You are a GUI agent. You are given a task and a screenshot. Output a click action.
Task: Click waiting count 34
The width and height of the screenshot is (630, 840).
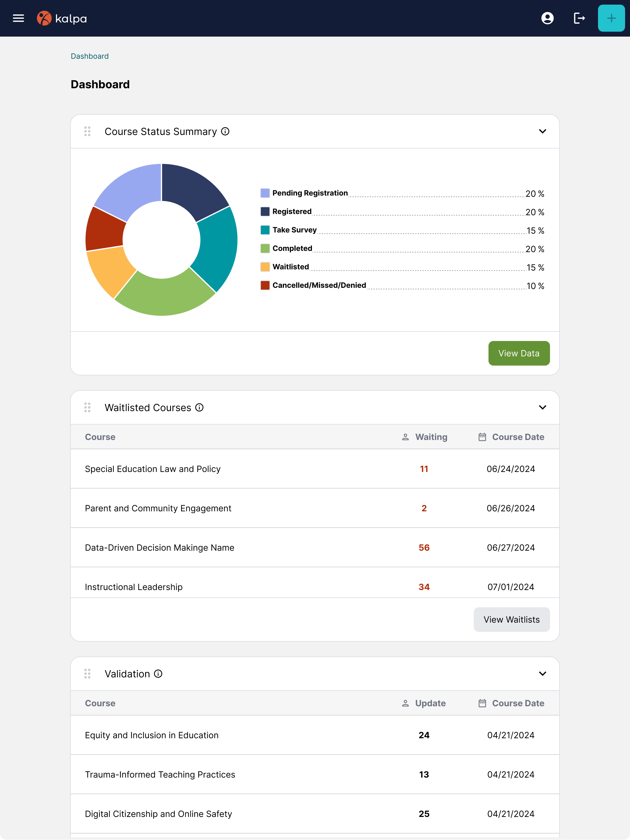[x=424, y=587]
